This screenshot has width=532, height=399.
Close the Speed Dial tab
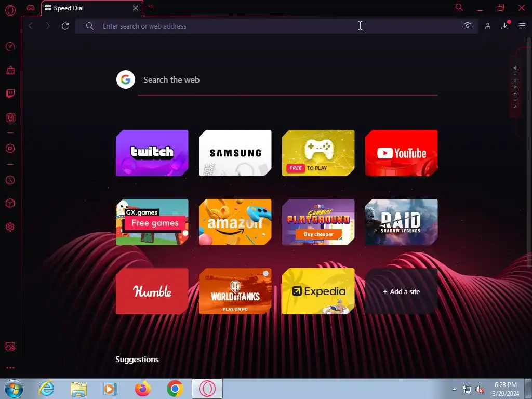click(x=136, y=8)
